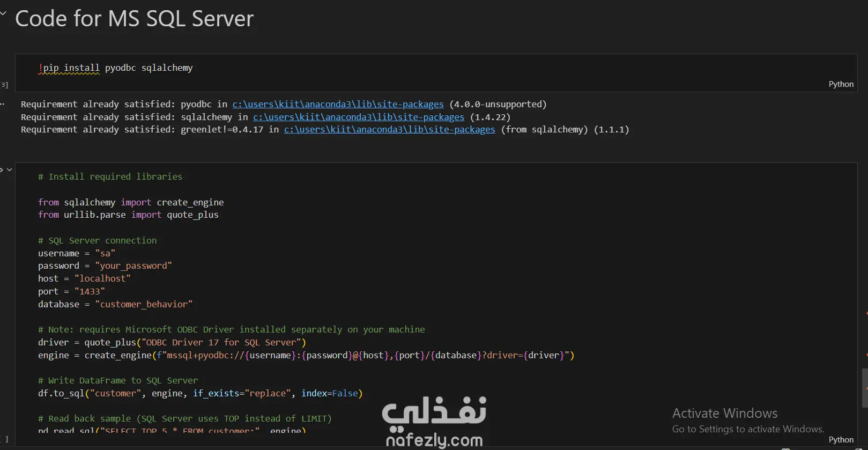Click the "from urllib.parse import quote_plus" line
Screen dimensions: 868x450
point(128,215)
